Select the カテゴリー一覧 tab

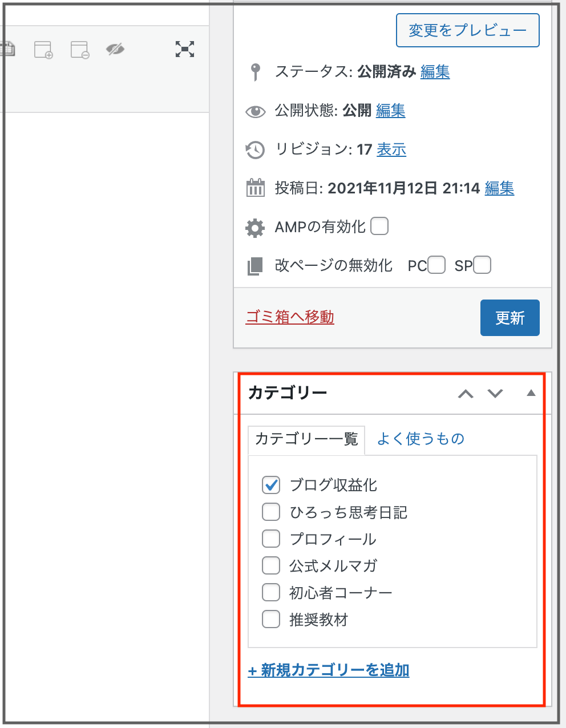point(306,439)
